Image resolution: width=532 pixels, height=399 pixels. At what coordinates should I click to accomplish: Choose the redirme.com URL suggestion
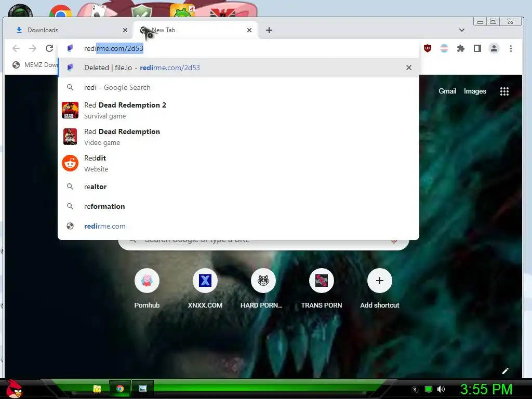[x=238, y=226]
